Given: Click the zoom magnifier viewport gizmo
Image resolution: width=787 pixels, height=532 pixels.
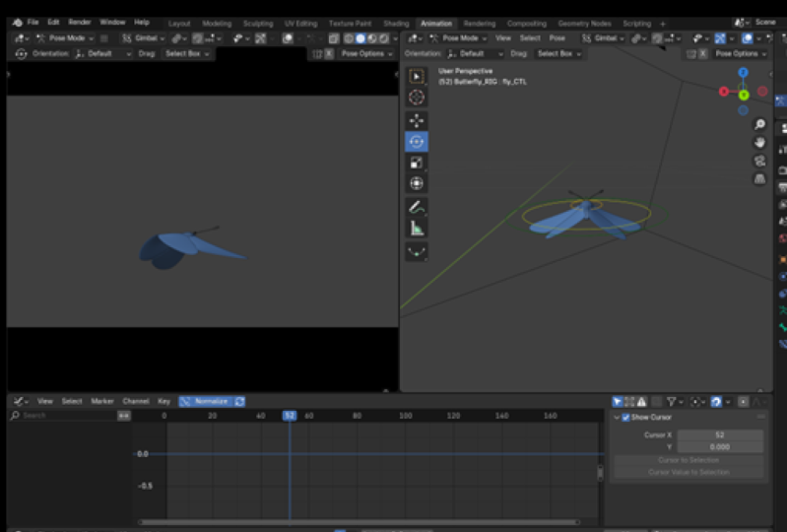Looking at the screenshot, I should point(759,124).
